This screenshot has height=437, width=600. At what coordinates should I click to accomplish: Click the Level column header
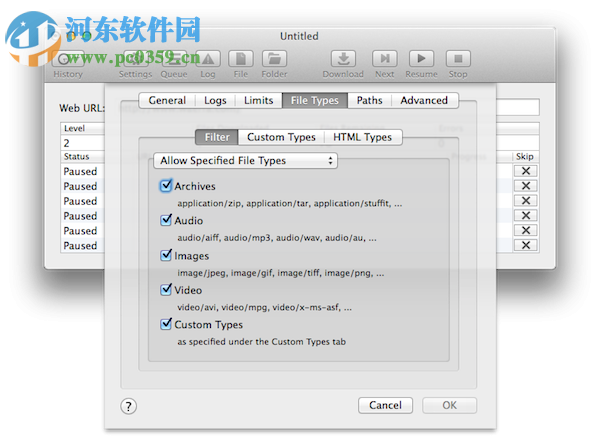click(82, 128)
